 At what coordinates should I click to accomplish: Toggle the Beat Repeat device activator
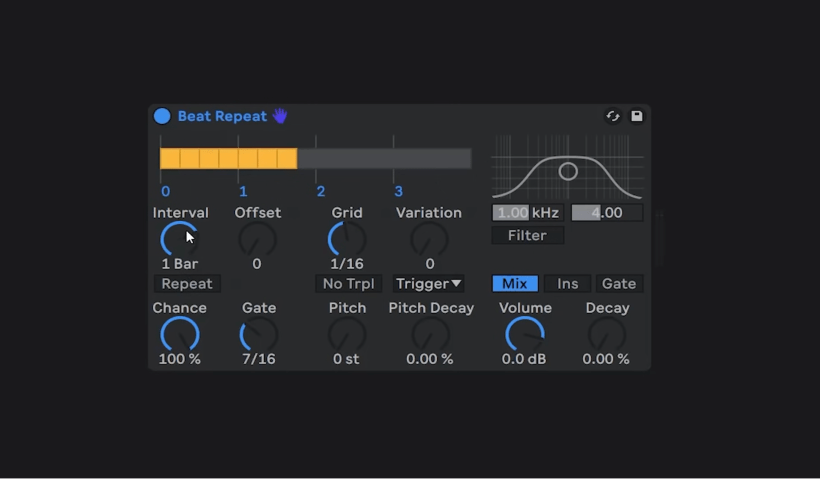click(162, 116)
